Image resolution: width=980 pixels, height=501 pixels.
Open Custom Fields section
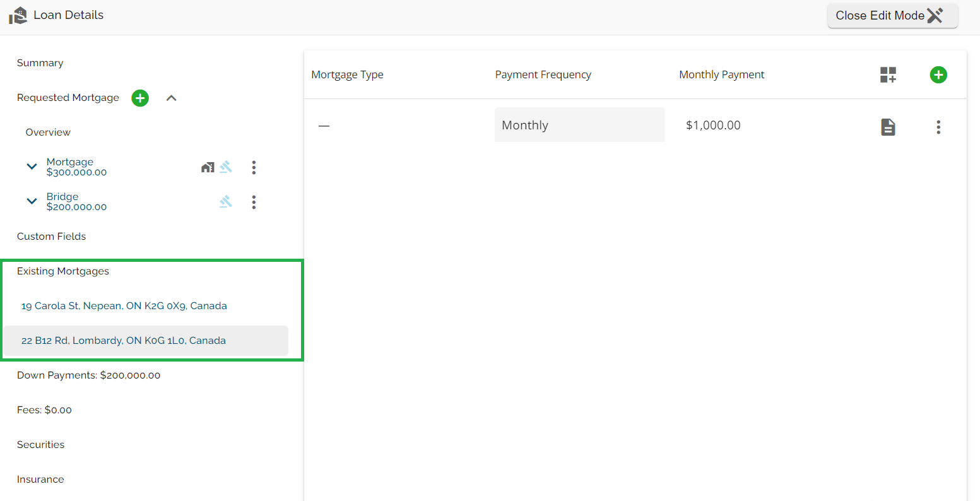coord(51,237)
